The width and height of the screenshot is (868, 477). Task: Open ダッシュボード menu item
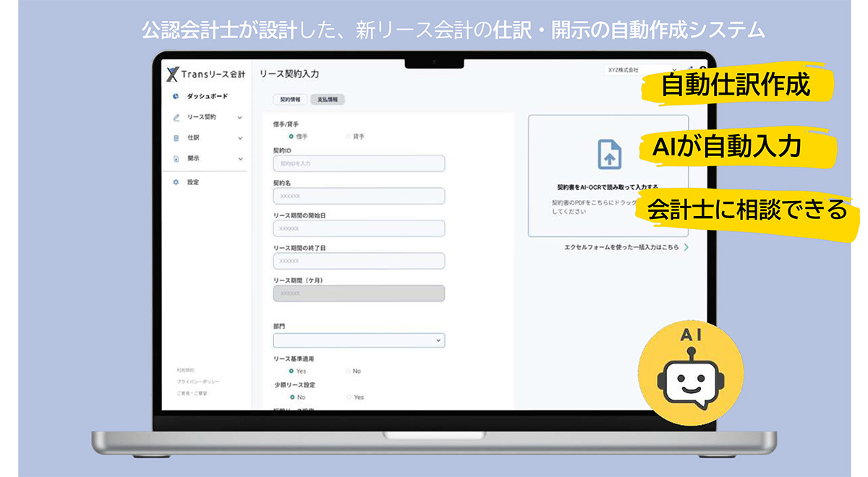click(x=207, y=96)
